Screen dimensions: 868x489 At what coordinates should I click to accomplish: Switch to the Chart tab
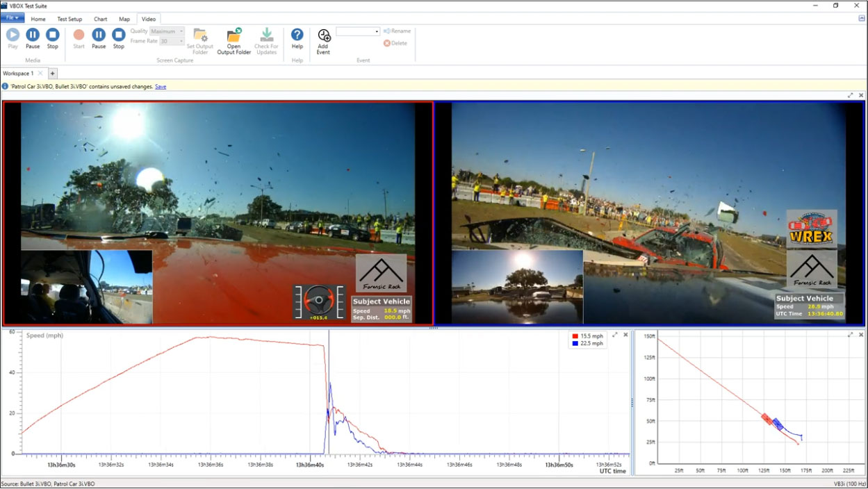(x=100, y=19)
